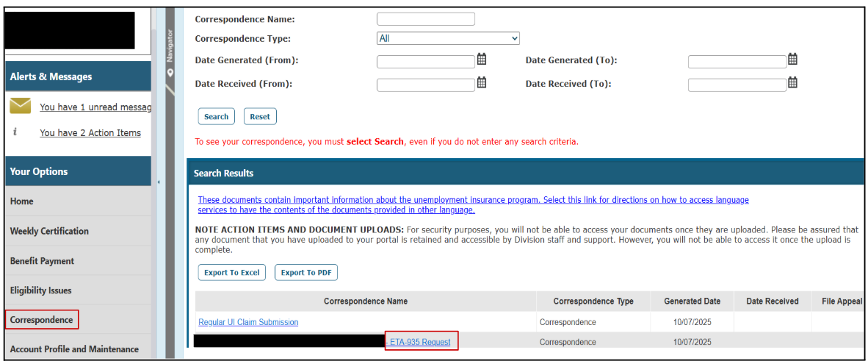Collapse the left sidebar panel arrow
Image resolution: width=868 pixels, height=364 pixels.
159,182
